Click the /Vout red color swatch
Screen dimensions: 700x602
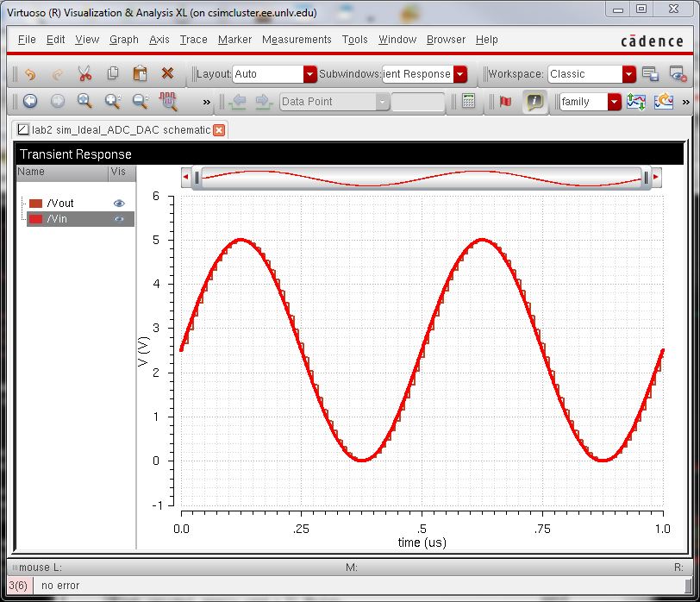36,203
